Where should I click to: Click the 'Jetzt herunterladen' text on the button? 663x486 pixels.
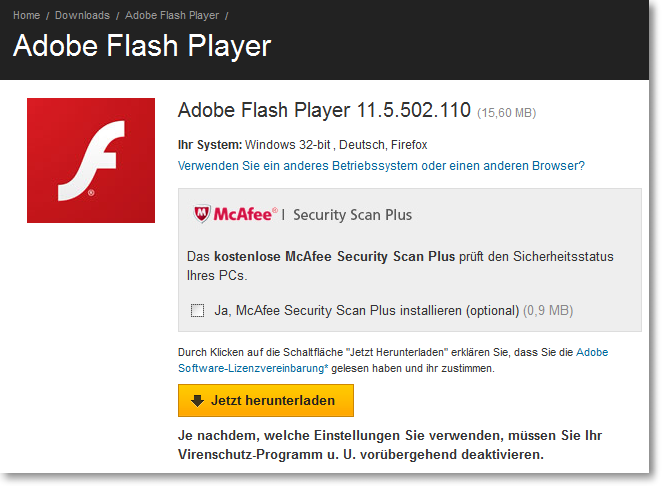tap(273, 400)
